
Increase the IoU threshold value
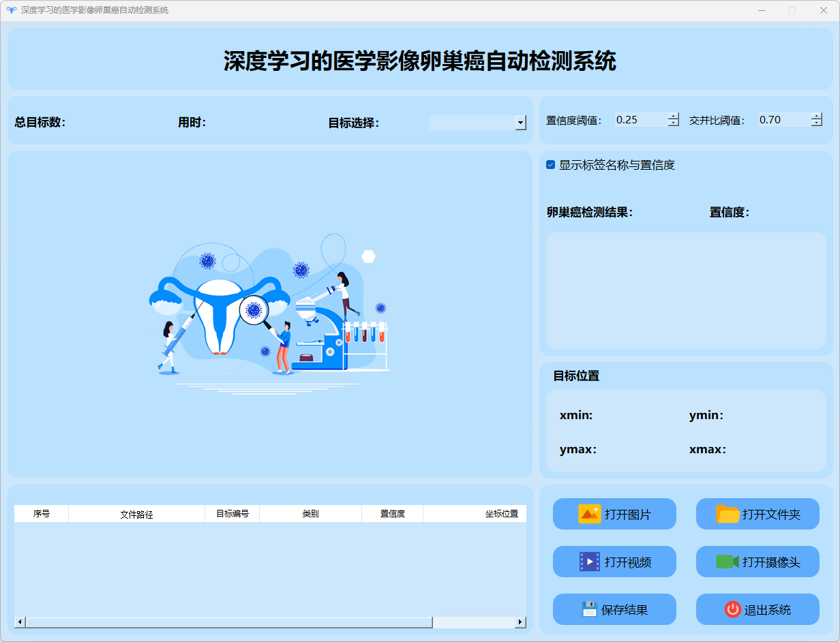tap(817, 116)
